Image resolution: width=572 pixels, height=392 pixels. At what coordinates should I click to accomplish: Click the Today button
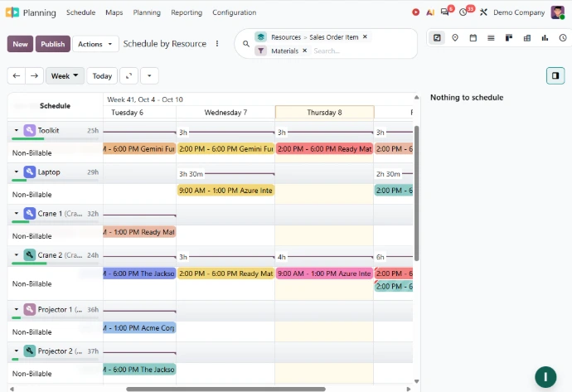[x=102, y=76]
